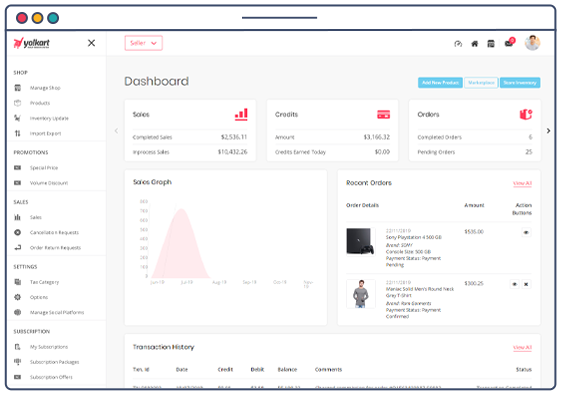
Task: Click the shop storefront icon in header
Action: [491, 44]
